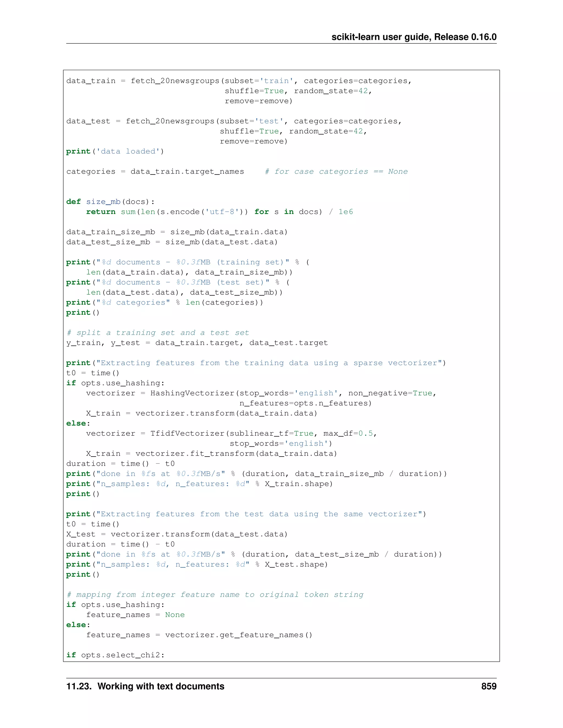This screenshot has height=728, width=563.
Task: Click the line starting 'data_test = fetch_20newsgroups'
Action: point(234,121)
